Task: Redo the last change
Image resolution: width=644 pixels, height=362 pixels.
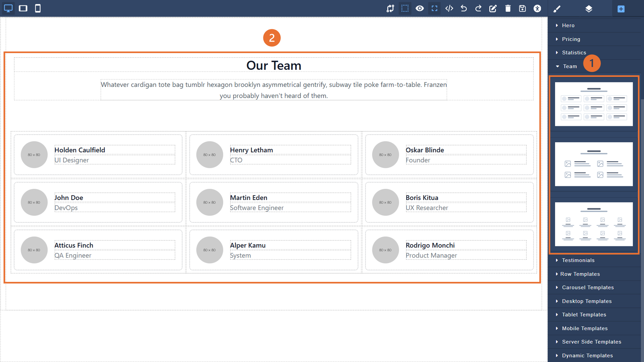Action: coord(478,8)
